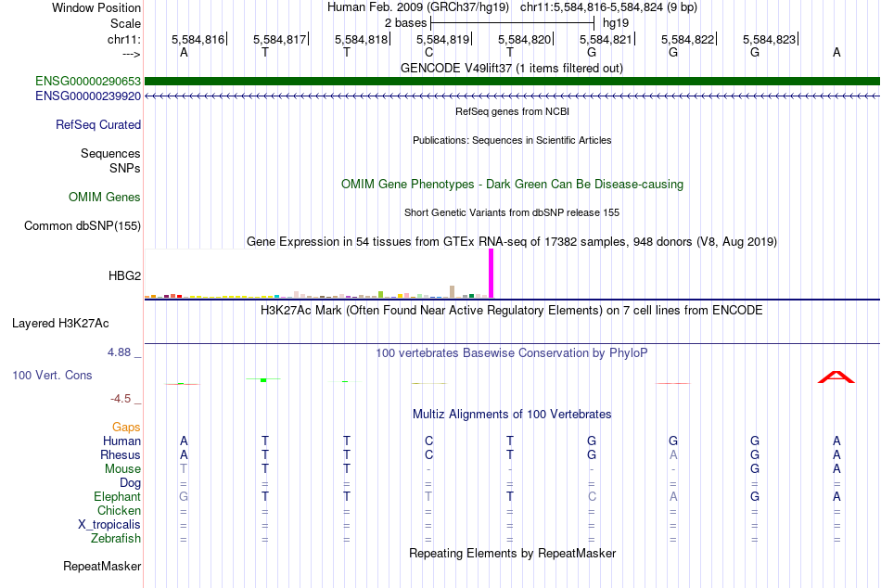Click the Sequences track label
The height and width of the screenshot is (588, 881).
110,153
